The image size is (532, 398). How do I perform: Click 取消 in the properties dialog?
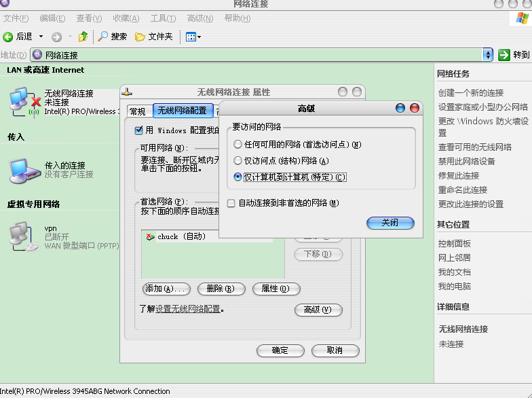click(x=335, y=350)
